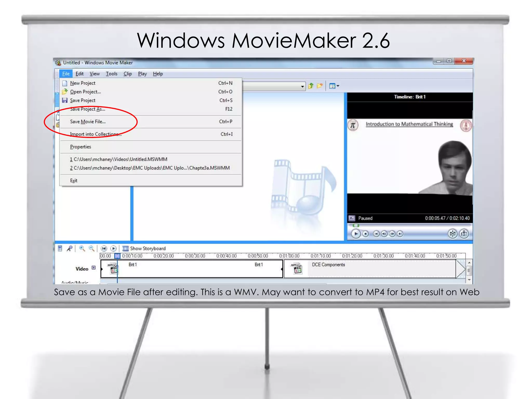Click 0:01:00.00 on the timeline ruler
The width and height of the screenshot is (532, 399).
tap(289, 256)
